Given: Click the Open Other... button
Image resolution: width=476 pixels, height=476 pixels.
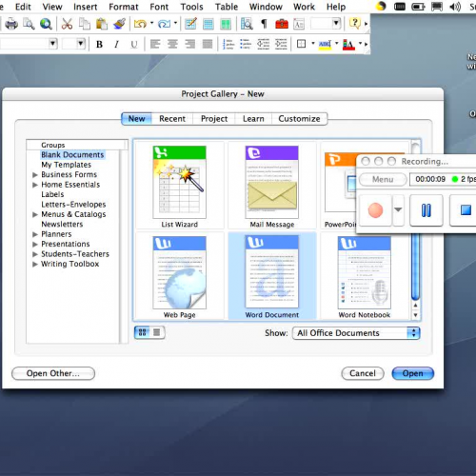Looking at the screenshot, I should pyautogui.click(x=53, y=373).
